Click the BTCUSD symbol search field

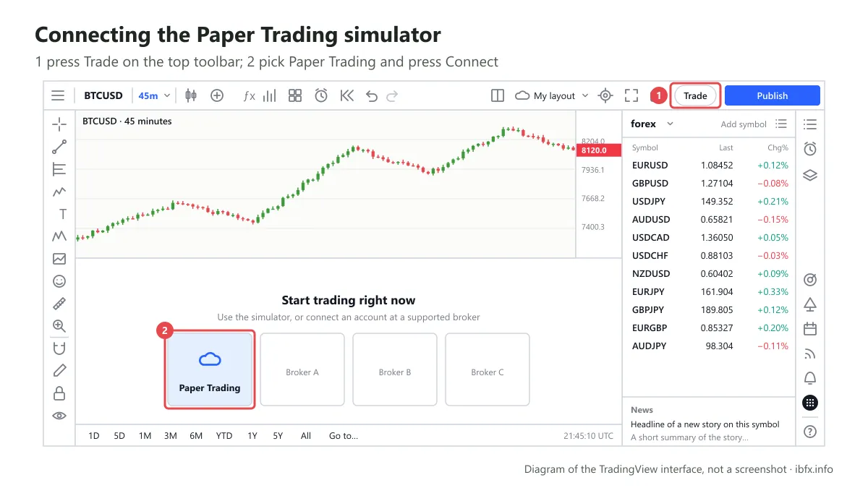pyautogui.click(x=103, y=95)
